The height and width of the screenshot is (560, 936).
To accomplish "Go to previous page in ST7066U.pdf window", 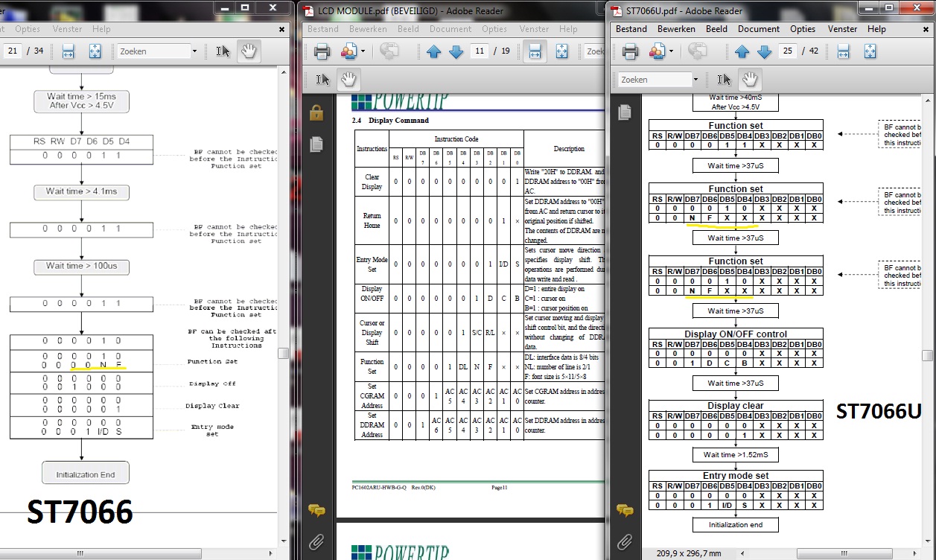I will click(742, 51).
